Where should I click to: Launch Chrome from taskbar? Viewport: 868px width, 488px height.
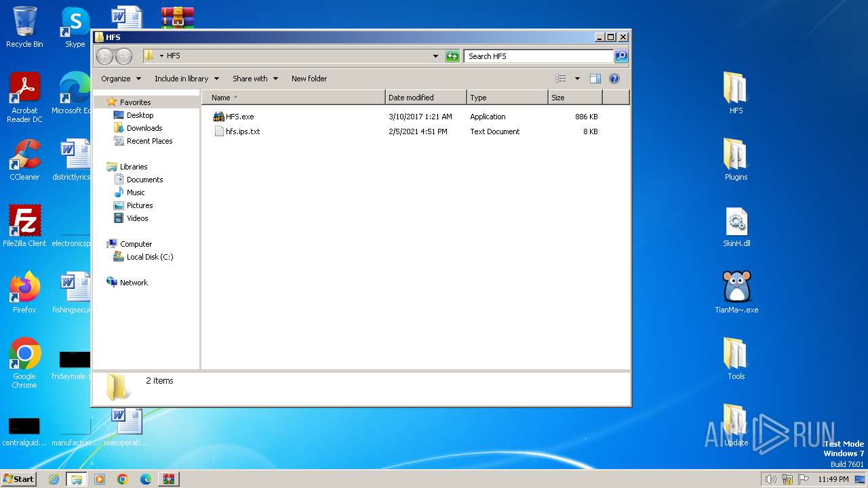click(x=122, y=479)
